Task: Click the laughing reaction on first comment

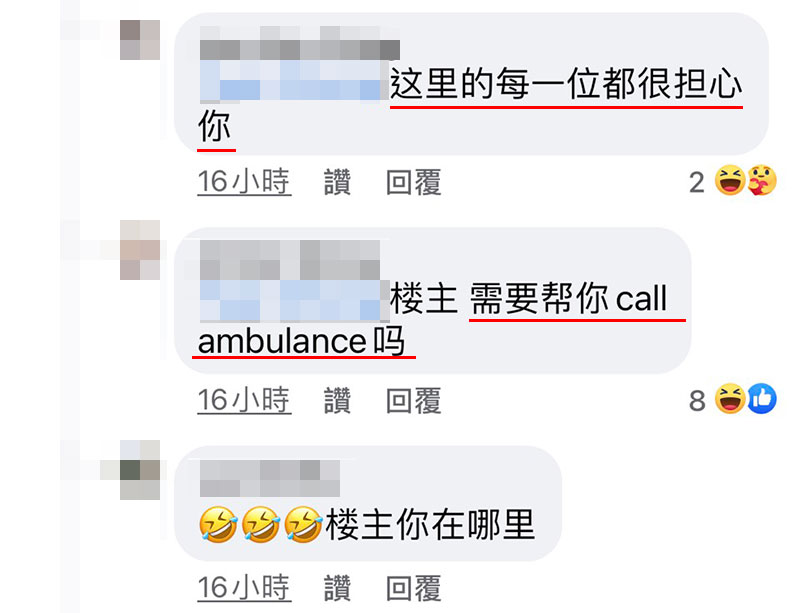Action: coord(730,180)
